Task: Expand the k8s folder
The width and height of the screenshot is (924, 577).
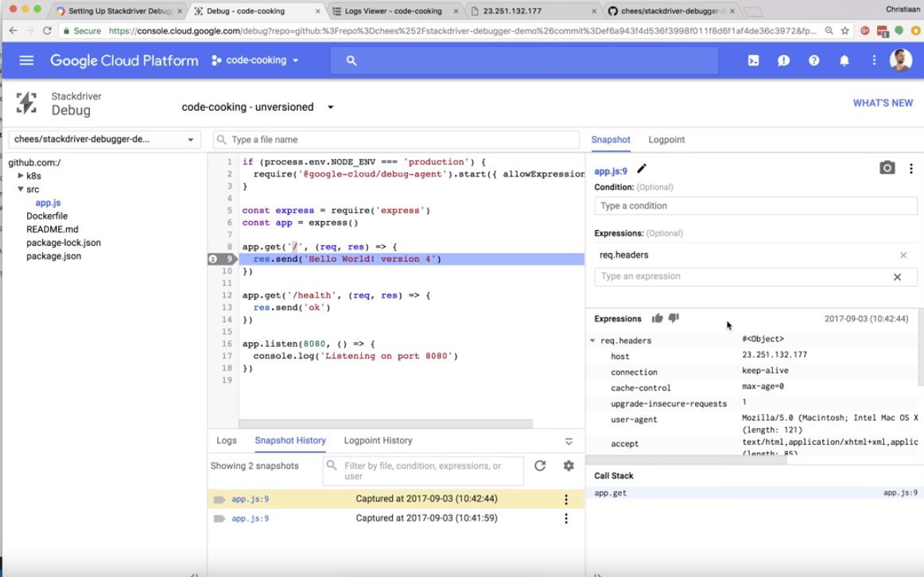Action: click(21, 176)
